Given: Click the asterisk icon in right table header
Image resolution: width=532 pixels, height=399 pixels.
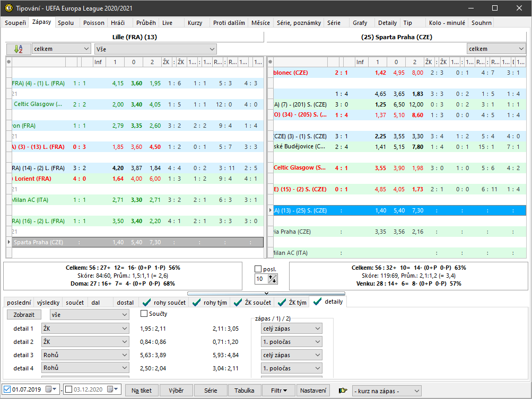Looking at the screenshot, I should click(x=271, y=62).
